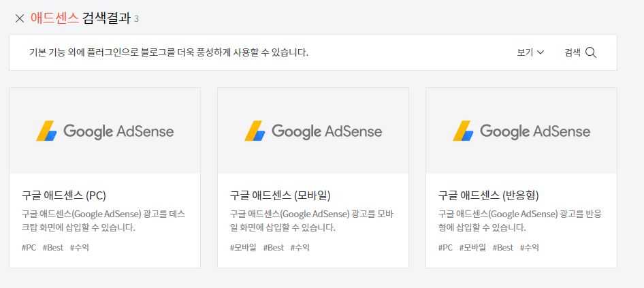Click the description text mentioning 모바일 화면에 삽입
The image size is (644, 288).
click(x=312, y=221)
